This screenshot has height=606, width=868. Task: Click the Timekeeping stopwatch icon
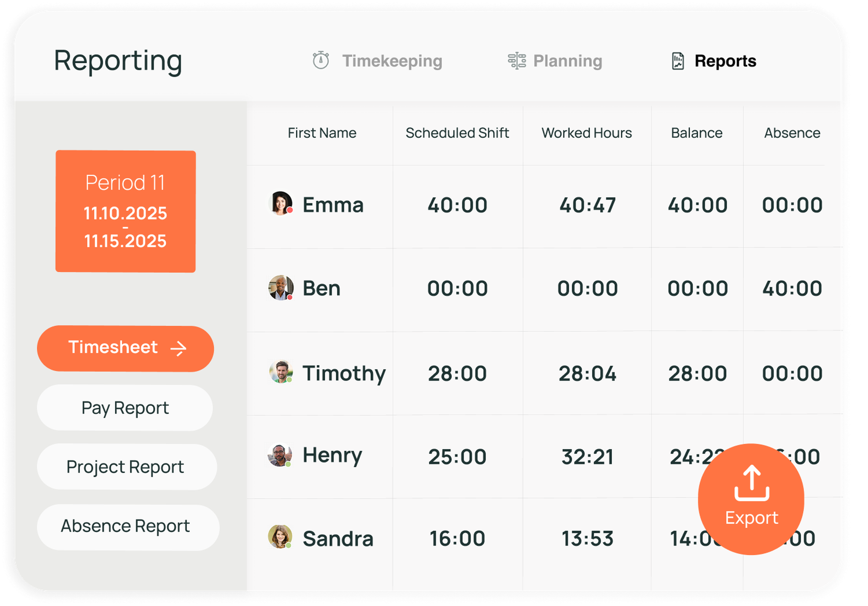click(x=321, y=60)
